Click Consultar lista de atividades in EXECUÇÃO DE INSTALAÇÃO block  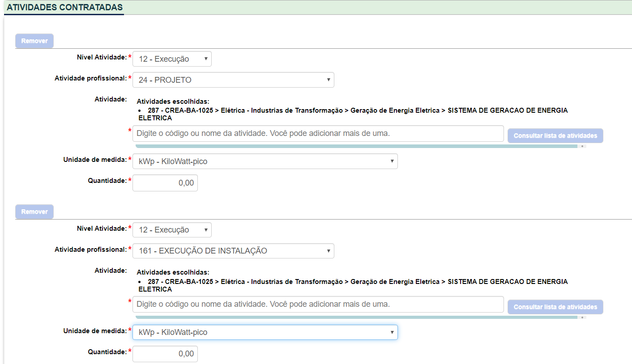coord(555,307)
